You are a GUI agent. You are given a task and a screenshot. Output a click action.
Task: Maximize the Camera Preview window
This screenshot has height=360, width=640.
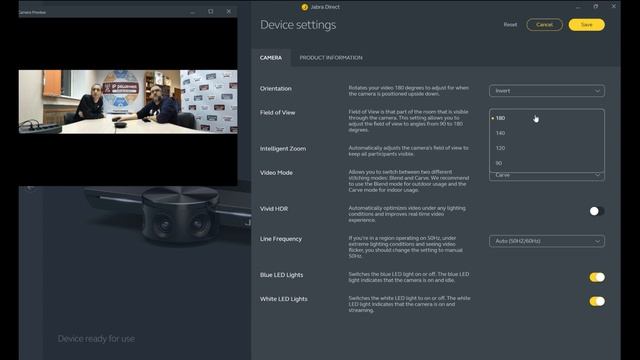pos(211,11)
